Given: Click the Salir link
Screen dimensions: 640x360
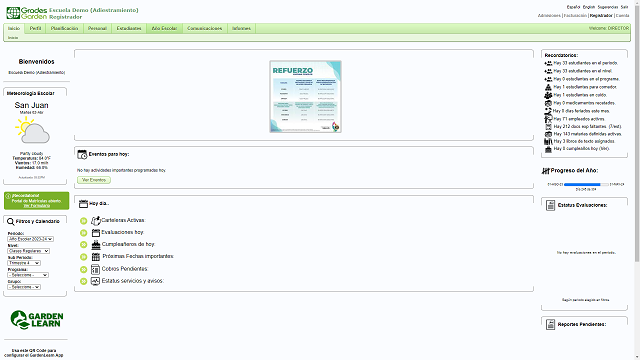Looking at the screenshot, I should 624,7.
